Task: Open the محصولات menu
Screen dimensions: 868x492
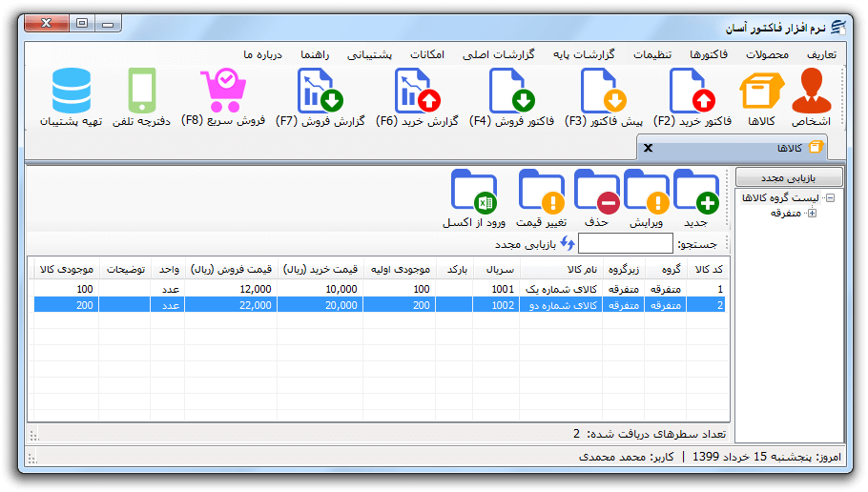Action: (x=767, y=54)
